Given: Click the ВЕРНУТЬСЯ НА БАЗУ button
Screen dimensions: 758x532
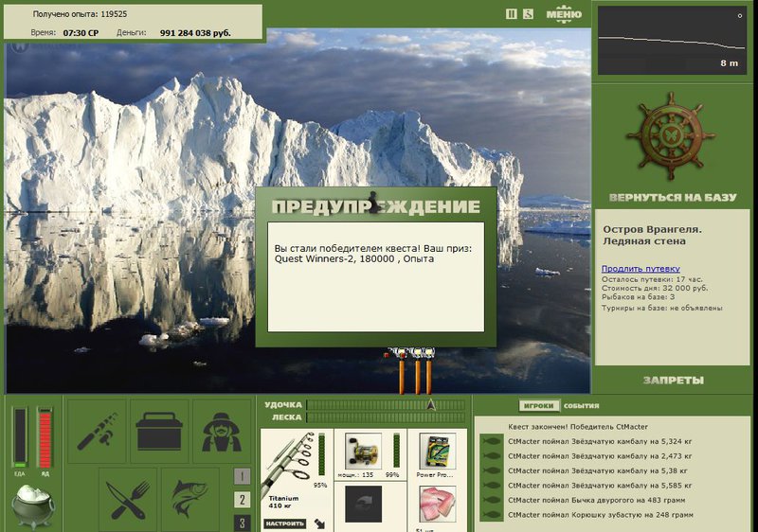Looking at the screenshot, I should tap(673, 198).
